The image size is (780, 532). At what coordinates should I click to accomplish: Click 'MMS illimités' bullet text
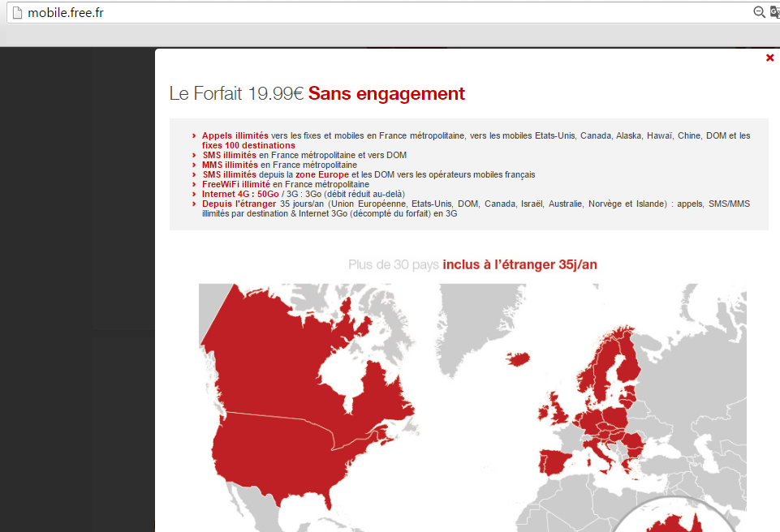pyautogui.click(x=230, y=165)
